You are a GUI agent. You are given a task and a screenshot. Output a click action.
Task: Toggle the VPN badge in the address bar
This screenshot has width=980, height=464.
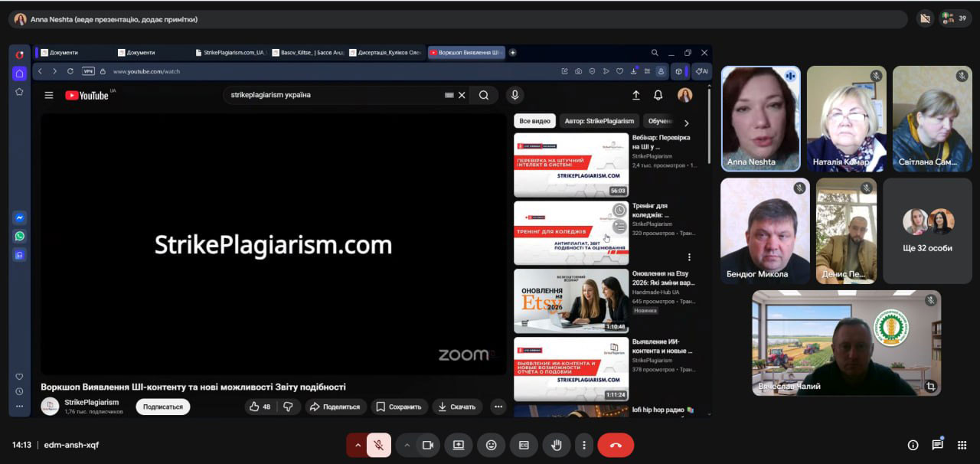pos(88,71)
